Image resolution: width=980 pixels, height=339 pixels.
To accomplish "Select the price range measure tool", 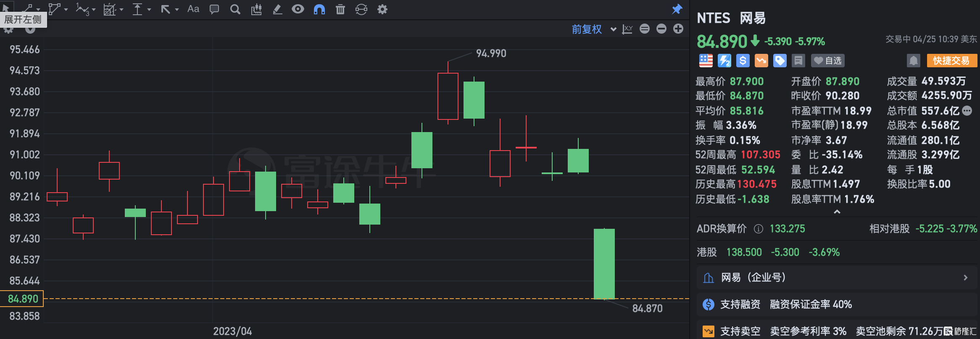I will click(x=137, y=9).
